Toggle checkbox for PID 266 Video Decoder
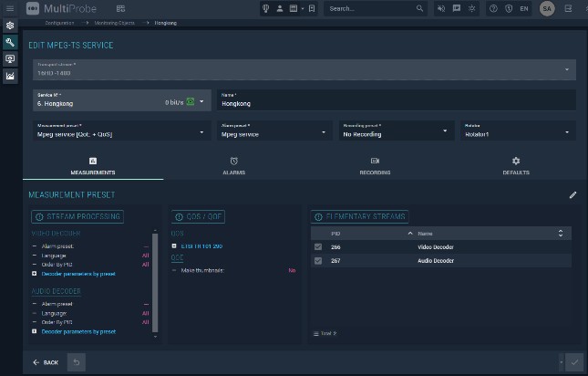The image size is (588, 376). pos(317,247)
